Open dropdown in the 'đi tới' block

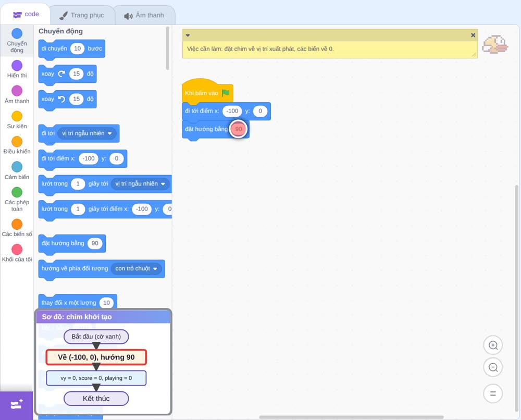pyautogui.click(x=88, y=133)
